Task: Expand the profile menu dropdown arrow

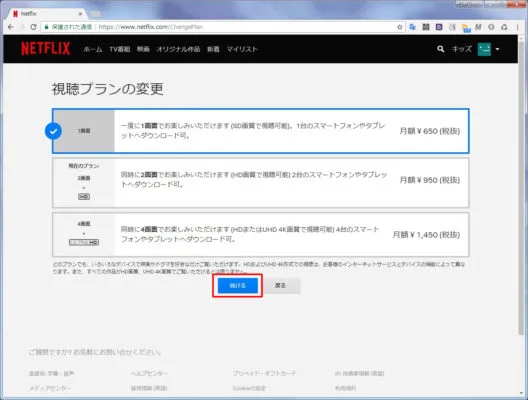Action: pyautogui.click(x=497, y=49)
